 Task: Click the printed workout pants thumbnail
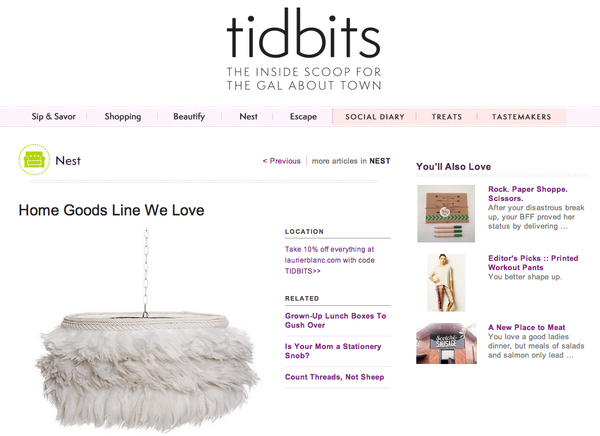[x=446, y=283]
